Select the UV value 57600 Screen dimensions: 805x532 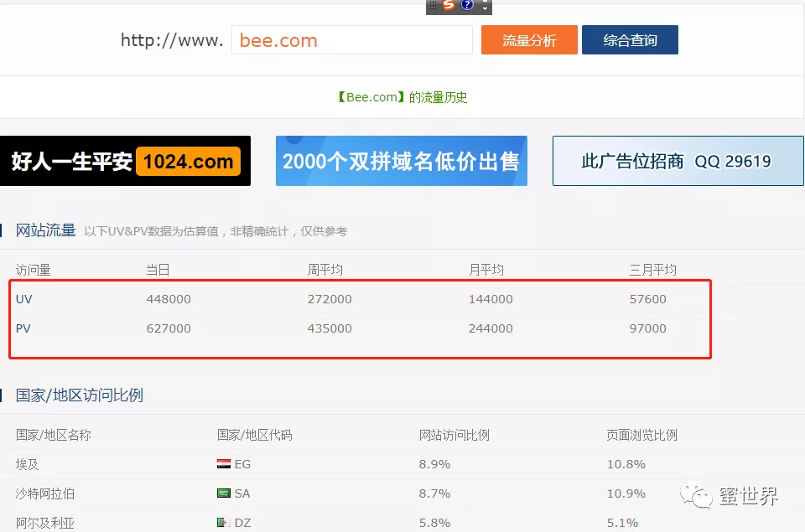(x=648, y=299)
